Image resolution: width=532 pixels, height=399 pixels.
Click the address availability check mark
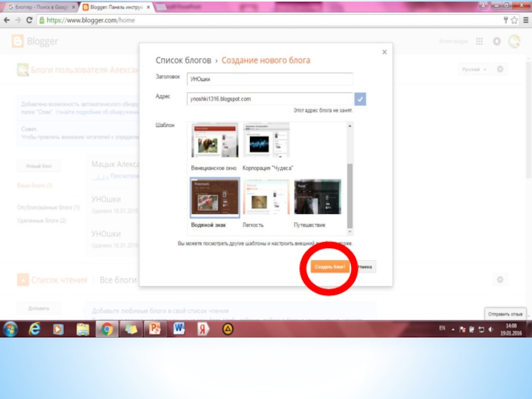[x=360, y=99]
